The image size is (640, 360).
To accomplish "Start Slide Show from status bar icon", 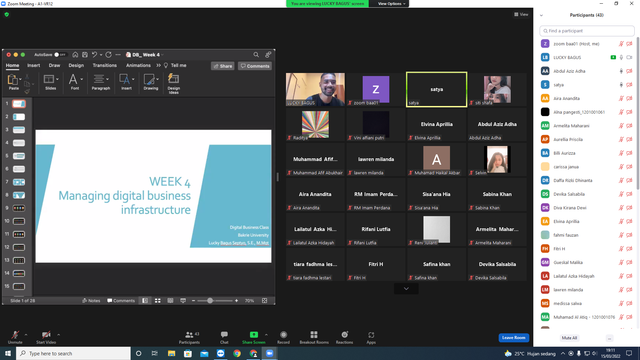I will 183,301.
